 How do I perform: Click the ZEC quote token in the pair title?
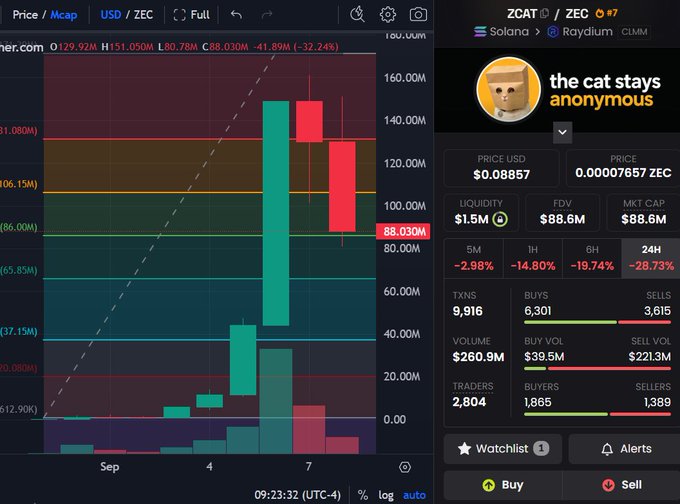pos(577,13)
